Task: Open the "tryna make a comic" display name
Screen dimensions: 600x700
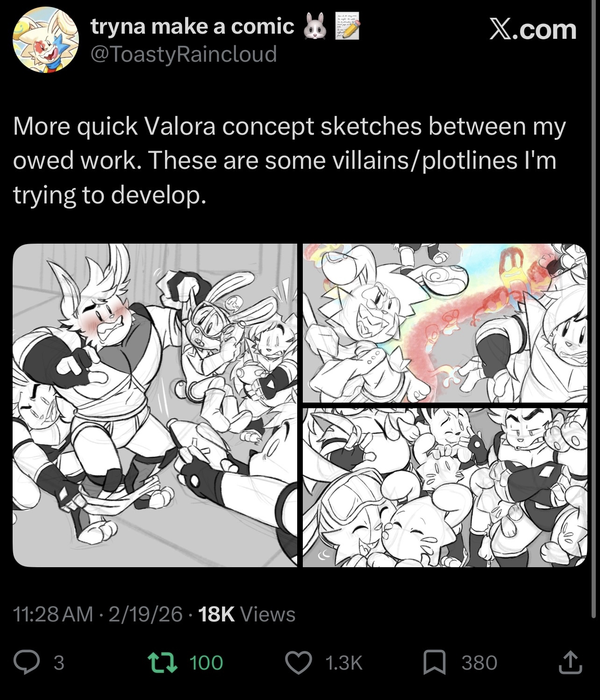Action: 193,27
